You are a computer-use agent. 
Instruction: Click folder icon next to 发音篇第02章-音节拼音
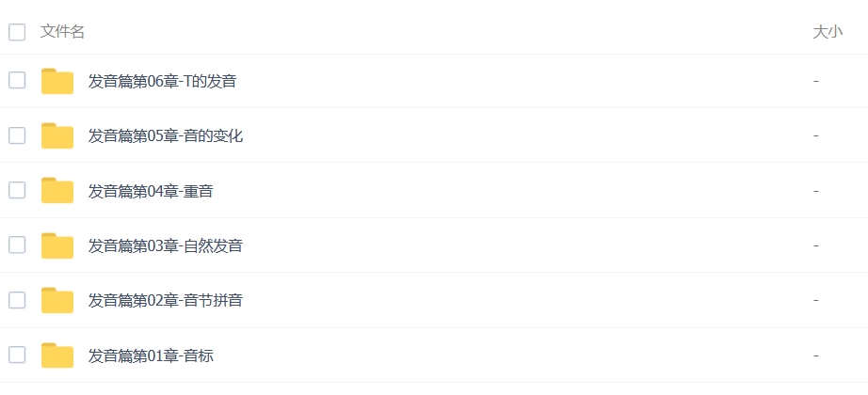(x=57, y=300)
